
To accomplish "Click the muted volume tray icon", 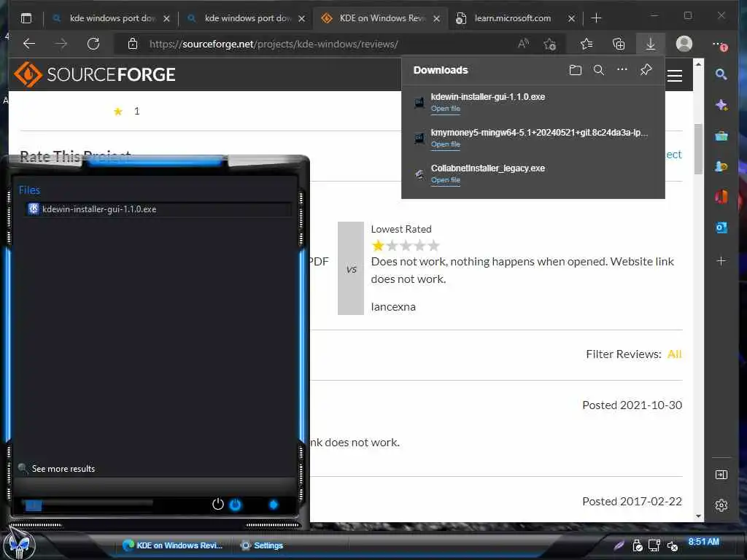I will 672,545.
